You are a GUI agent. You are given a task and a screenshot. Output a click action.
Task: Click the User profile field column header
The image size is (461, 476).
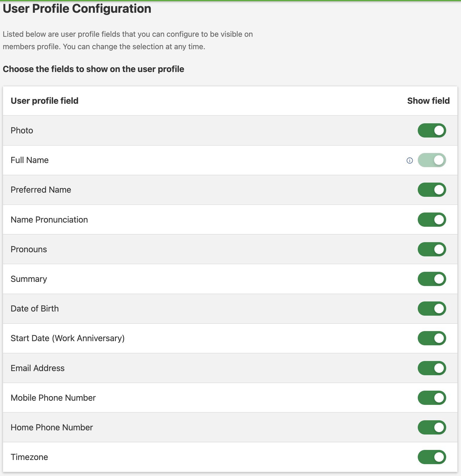tap(44, 101)
